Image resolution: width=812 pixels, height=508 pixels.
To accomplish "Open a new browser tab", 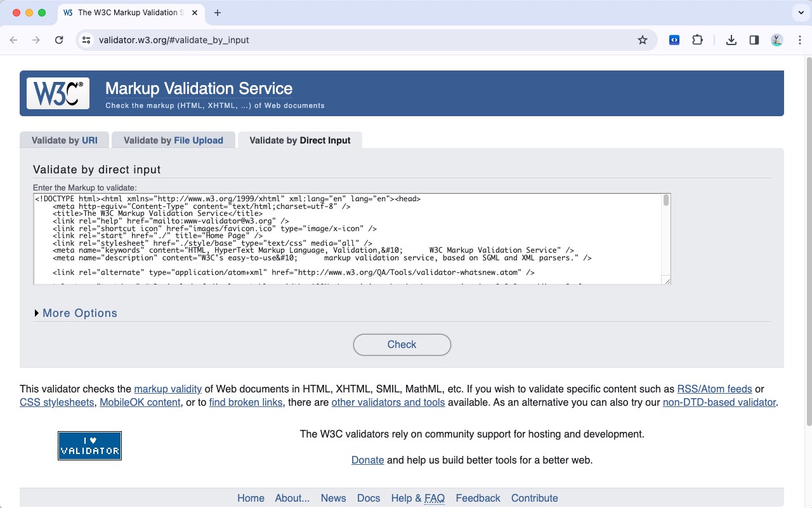I will (218, 13).
